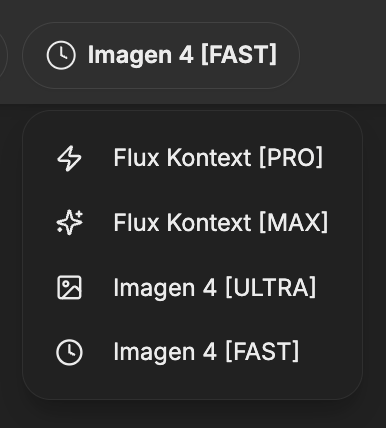Select Flux Kontext [PRO] from the model list

click(x=192, y=158)
